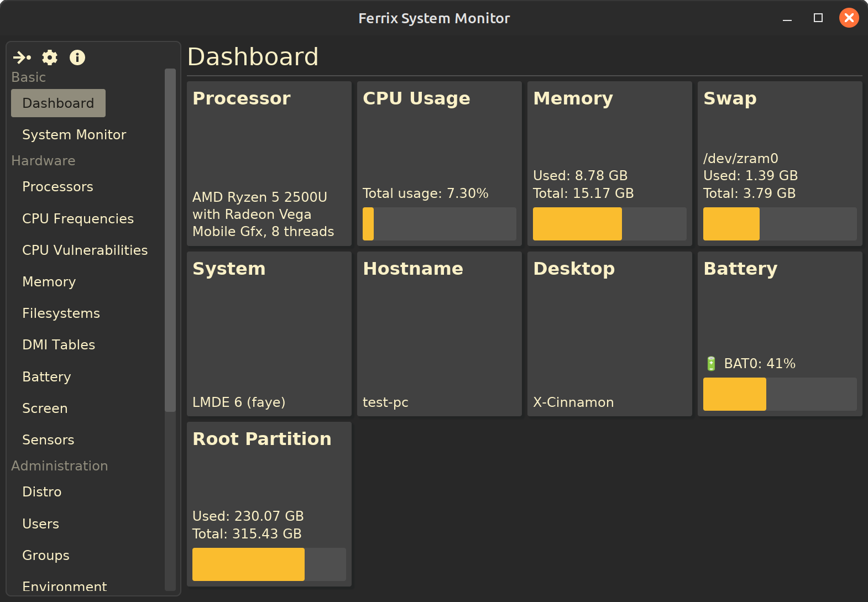Open the Filesystems sidebar entry

(61, 313)
